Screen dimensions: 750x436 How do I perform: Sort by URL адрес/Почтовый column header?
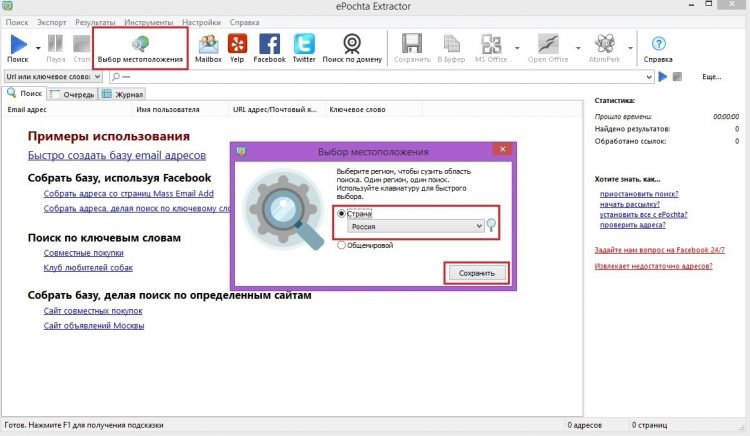(277, 109)
